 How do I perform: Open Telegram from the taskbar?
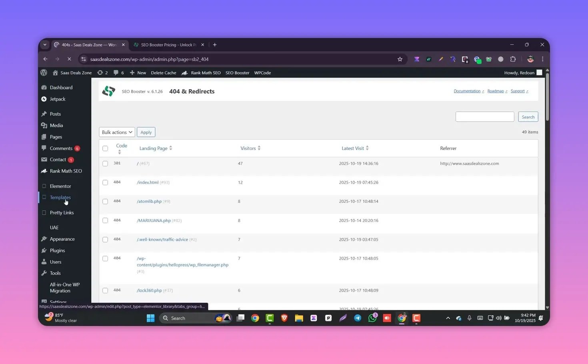(x=358, y=318)
